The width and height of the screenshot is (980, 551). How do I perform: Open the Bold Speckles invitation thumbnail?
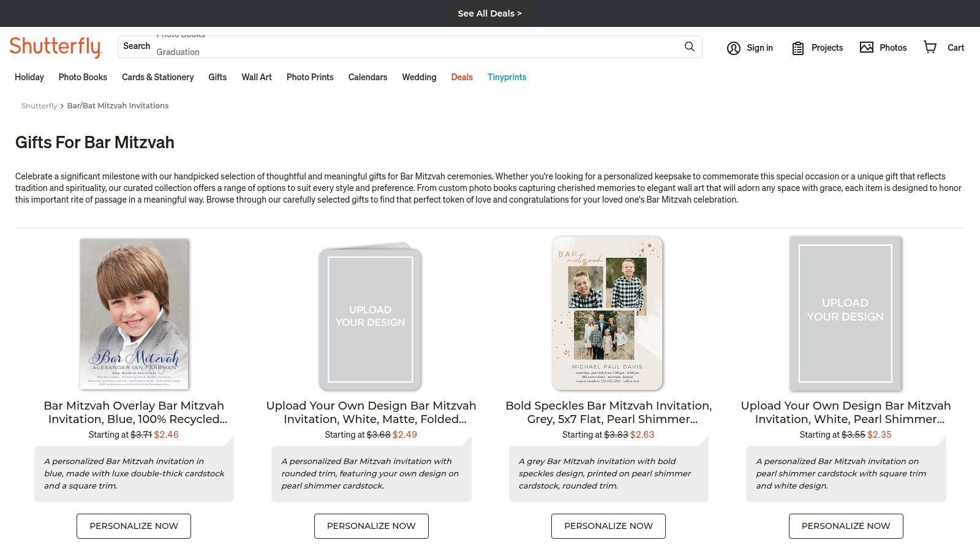tap(608, 313)
